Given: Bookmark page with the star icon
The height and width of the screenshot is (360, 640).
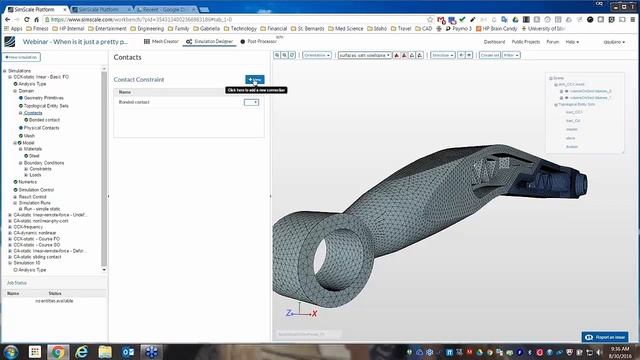Looking at the screenshot, I should point(430,20).
